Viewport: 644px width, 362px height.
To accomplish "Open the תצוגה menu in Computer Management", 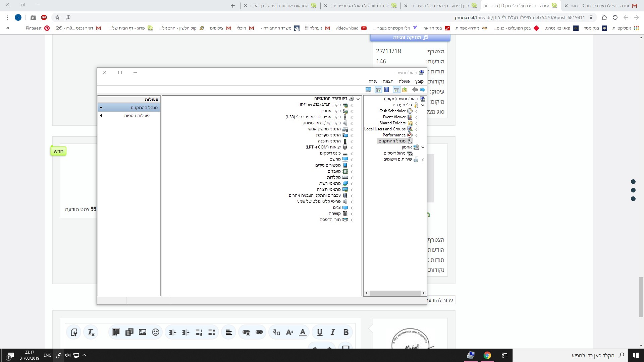I will click(x=388, y=81).
